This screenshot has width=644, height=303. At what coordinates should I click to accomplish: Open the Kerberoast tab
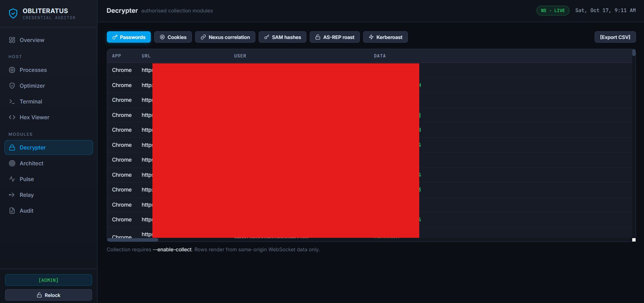point(385,37)
